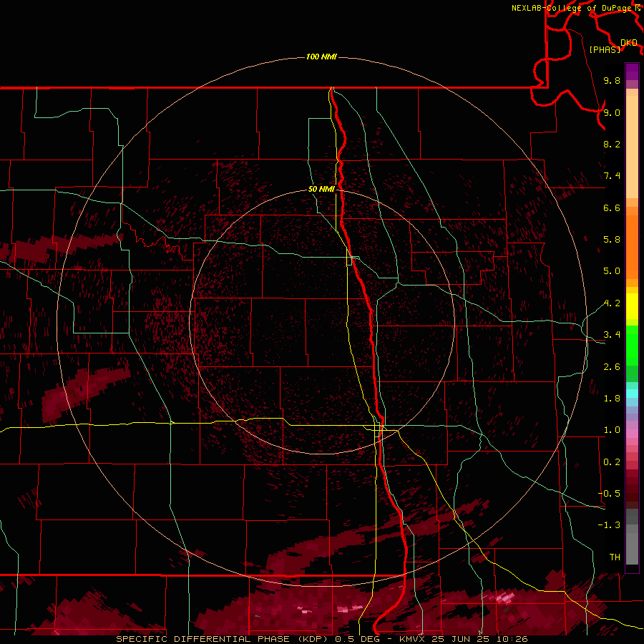
Task: Click the 4.2 value on the color scale
Action: click(612, 303)
